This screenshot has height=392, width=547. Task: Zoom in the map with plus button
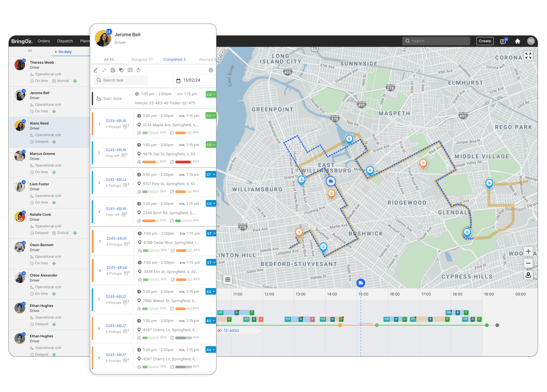(528, 251)
